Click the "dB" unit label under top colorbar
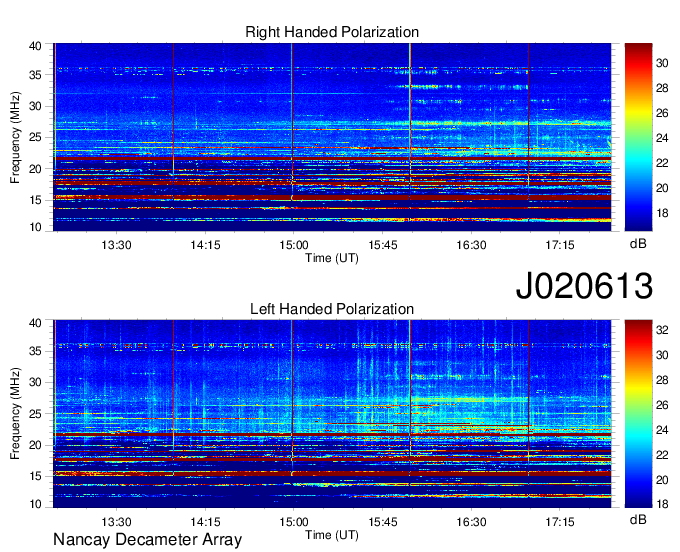The width and height of the screenshot is (680, 552). (638, 244)
